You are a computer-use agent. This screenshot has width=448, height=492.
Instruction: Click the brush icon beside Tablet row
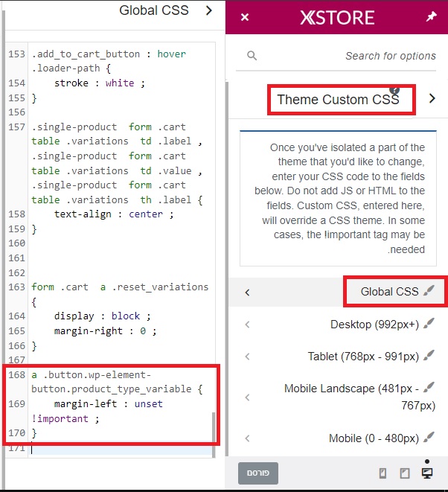[x=429, y=355]
